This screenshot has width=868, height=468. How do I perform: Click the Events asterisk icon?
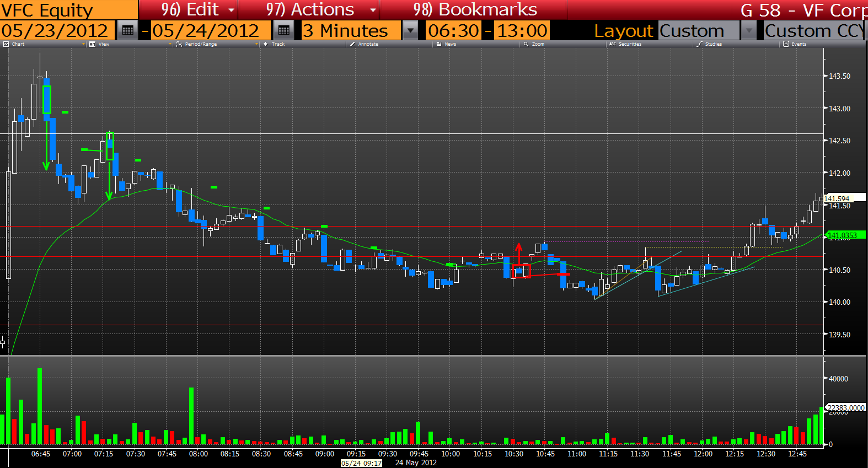[x=786, y=44]
